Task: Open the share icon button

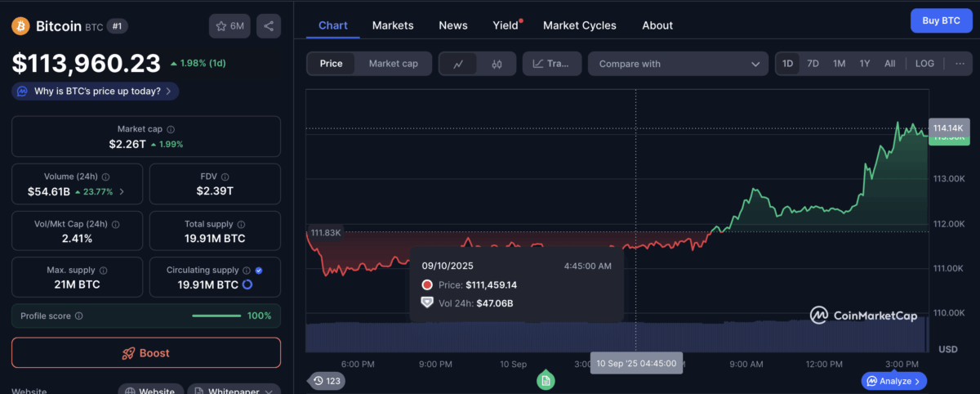Action: coord(268,26)
